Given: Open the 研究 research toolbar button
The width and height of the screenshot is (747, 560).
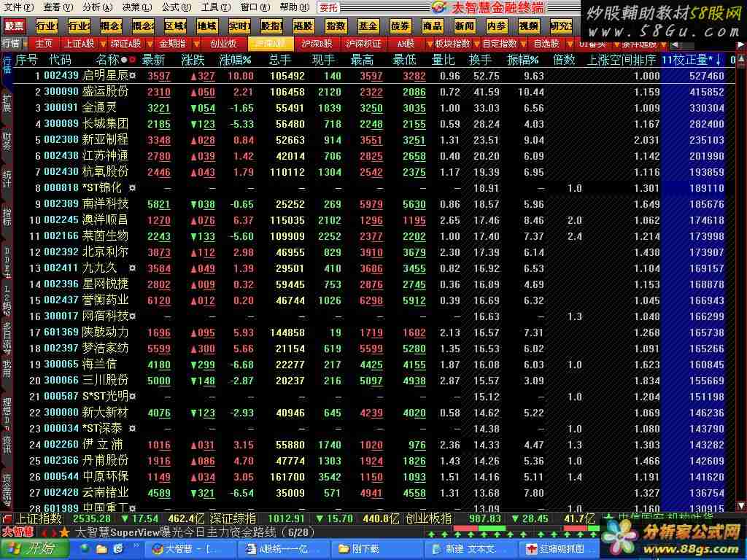Looking at the screenshot, I should (x=561, y=26).
